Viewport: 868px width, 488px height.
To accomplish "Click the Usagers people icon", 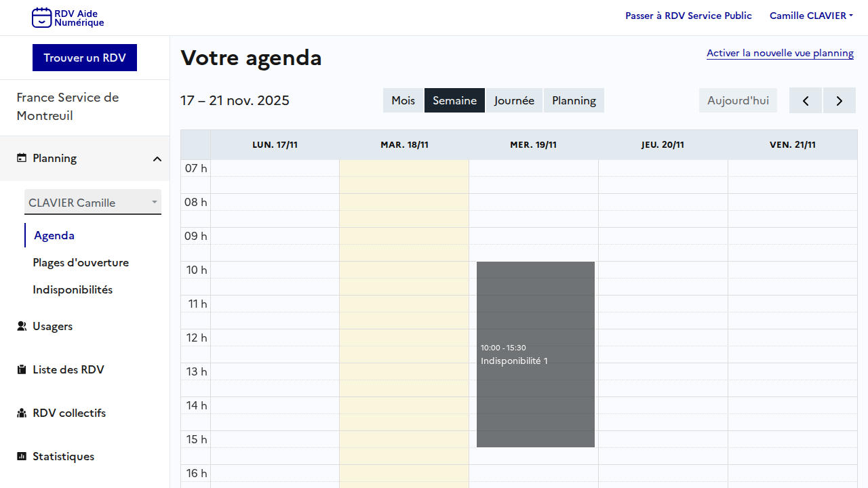I will coord(22,326).
